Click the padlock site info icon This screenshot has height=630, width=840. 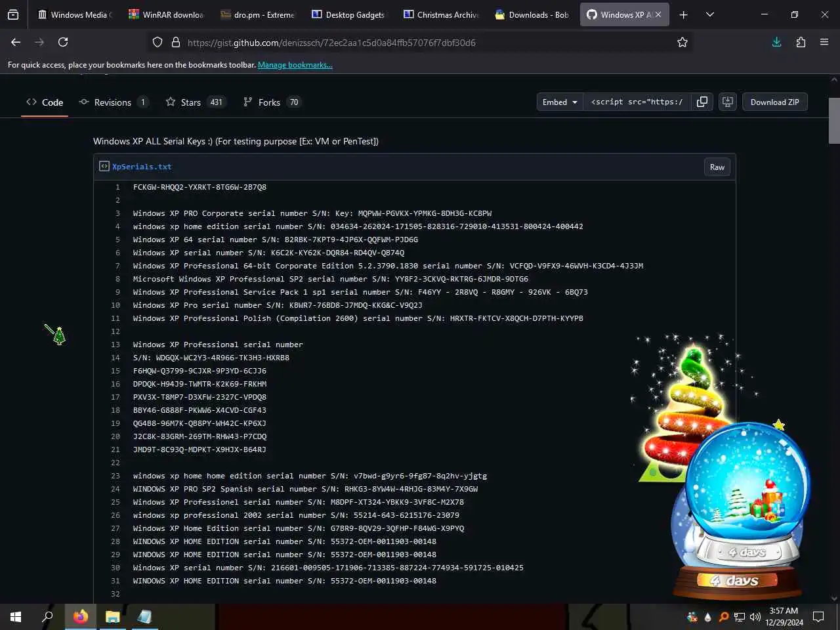tap(175, 42)
